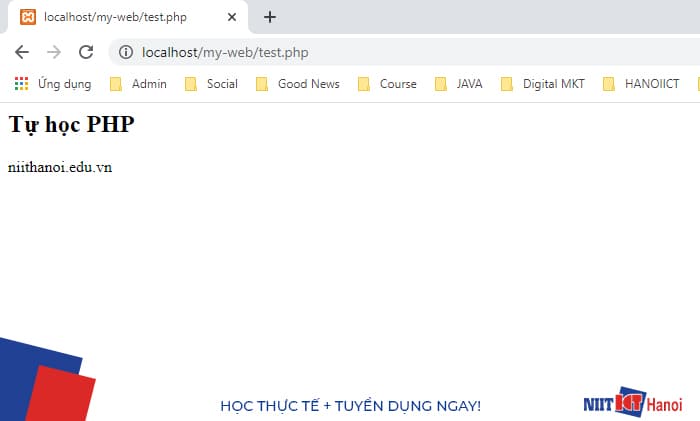Click the browser back arrow
Image resolution: width=700 pixels, height=421 pixels.
(22, 52)
